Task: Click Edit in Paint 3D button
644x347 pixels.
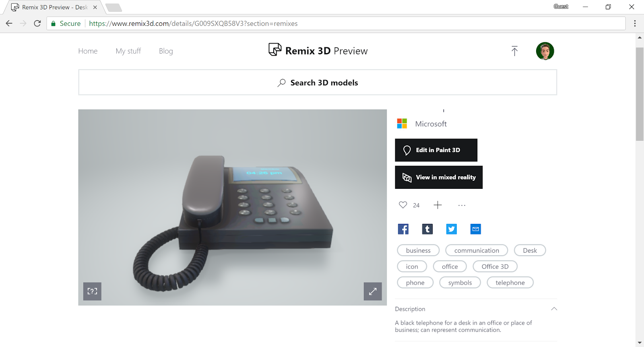Action: coord(436,150)
